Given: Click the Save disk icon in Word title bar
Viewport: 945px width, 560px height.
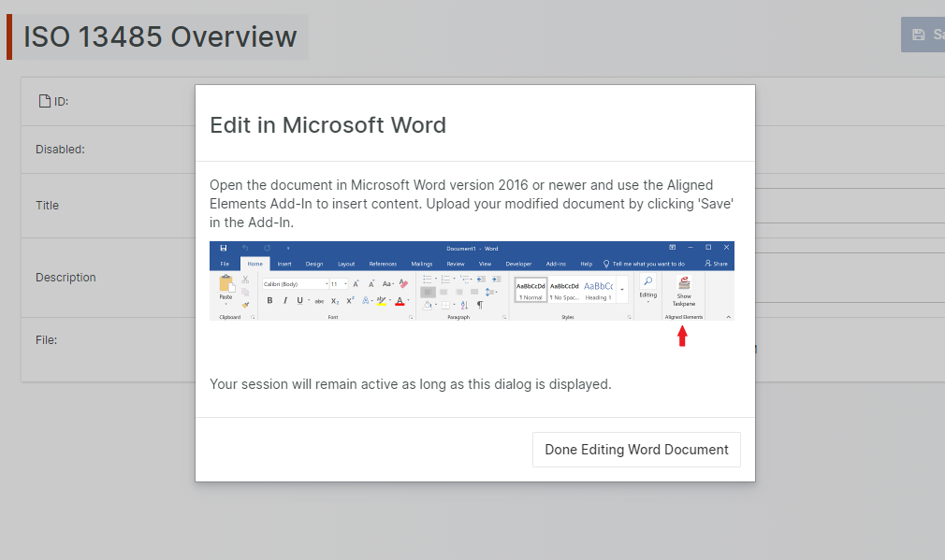Looking at the screenshot, I should pyautogui.click(x=224, y=248).
